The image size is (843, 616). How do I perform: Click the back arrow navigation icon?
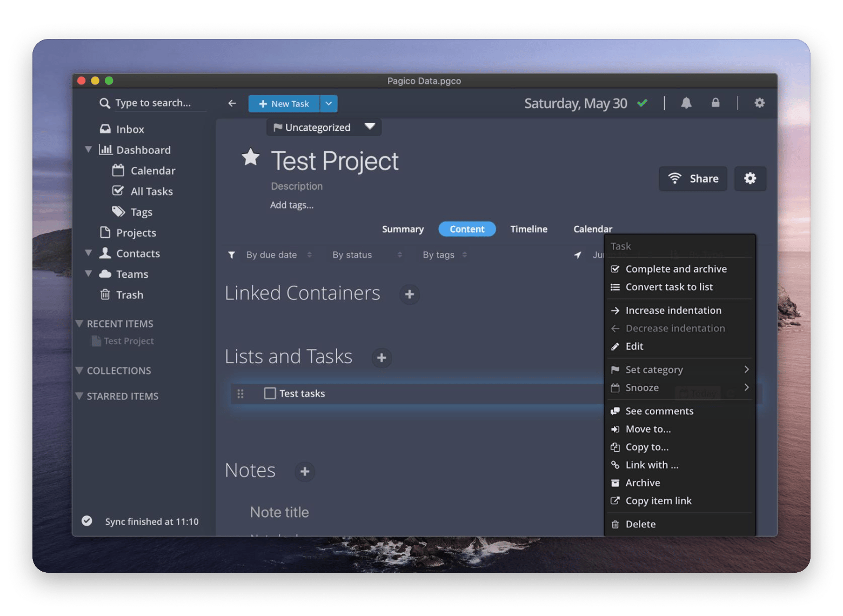tap(232, 104)
